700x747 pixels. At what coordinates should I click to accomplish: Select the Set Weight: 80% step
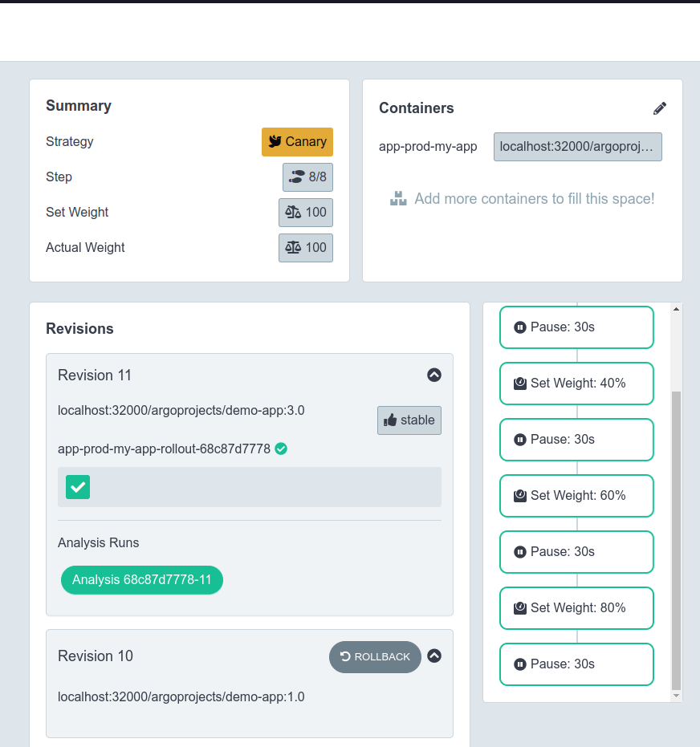tap(576, 608)
